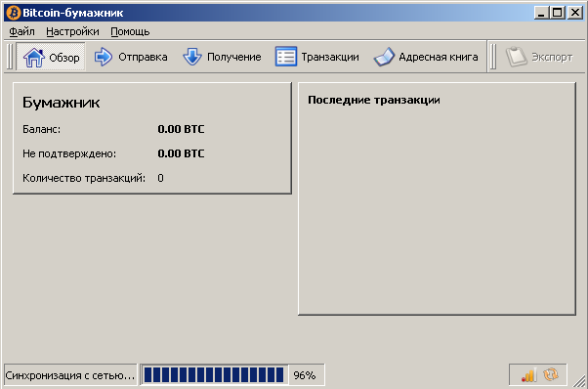The image size is (588, 389).
Task: Open the Адресная книга tab
Action: click(x=426, y=57)
